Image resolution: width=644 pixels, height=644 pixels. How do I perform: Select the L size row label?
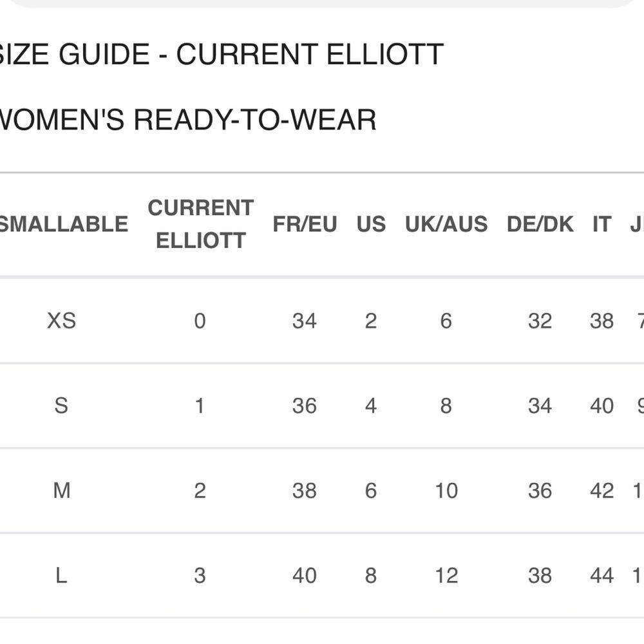tap(61, 575)
